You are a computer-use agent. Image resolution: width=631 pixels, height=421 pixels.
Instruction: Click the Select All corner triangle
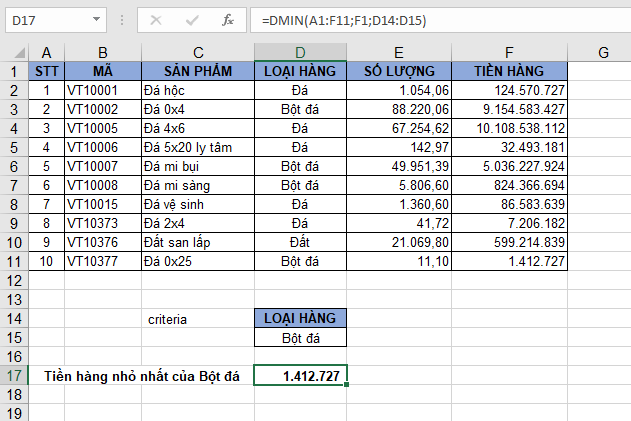pos(13,52)
